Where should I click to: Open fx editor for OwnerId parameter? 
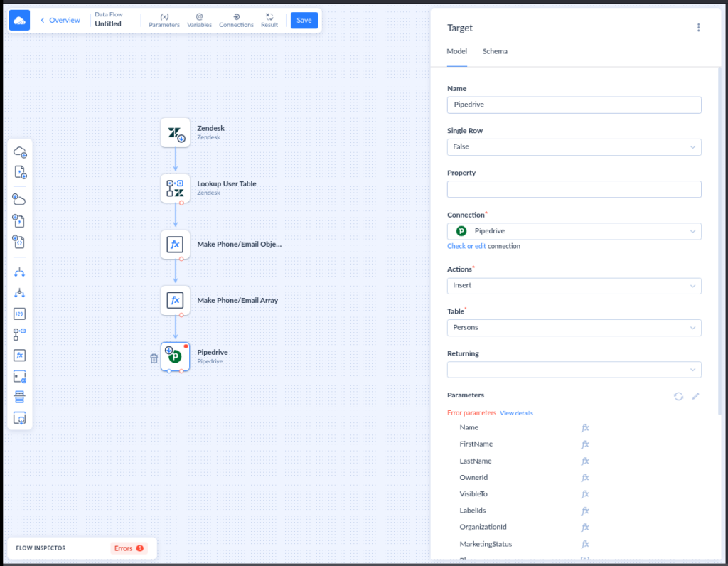(585, 478)
